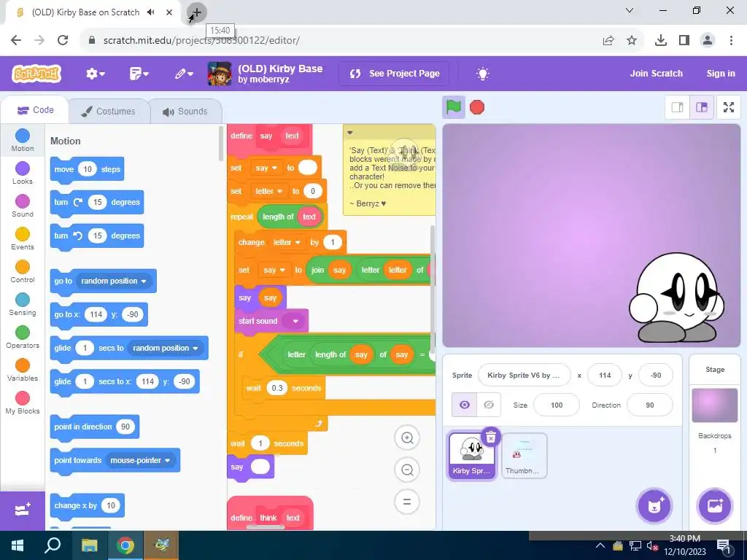Hide the sprite with crossed eye icon

pos(488,405)
